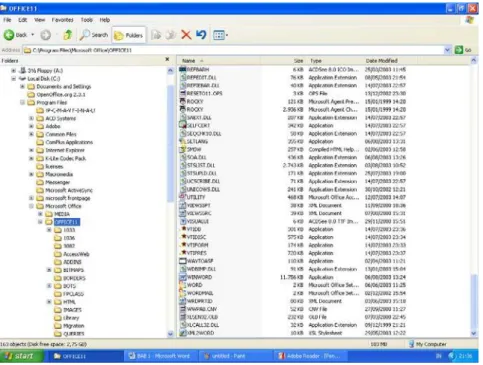Open the File menu

point(7,20)
